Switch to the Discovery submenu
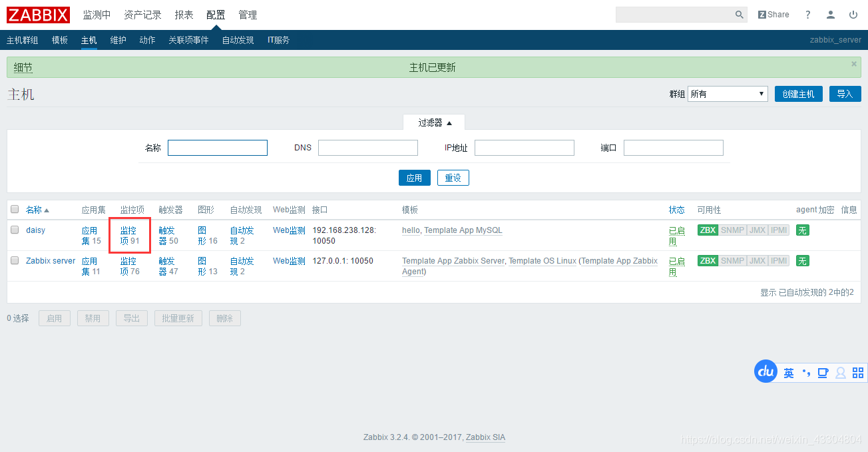The height and width of the screenshot is (452, 868). [238, 40]
